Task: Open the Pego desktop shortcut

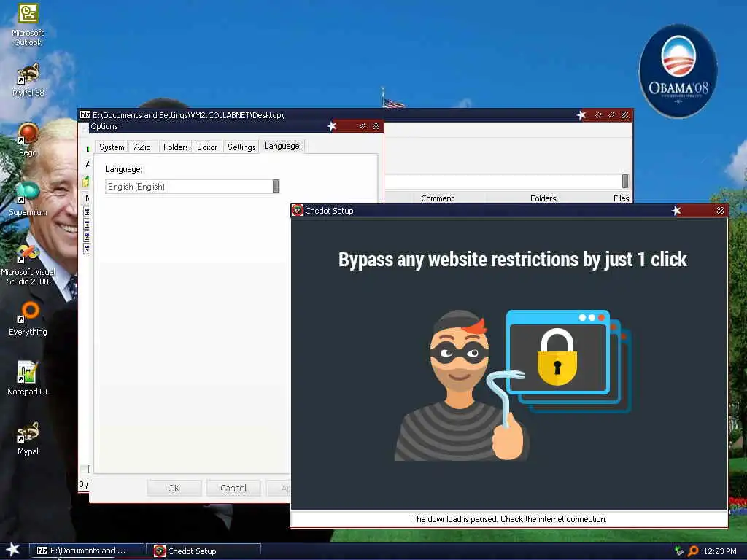Action: (x=28, y=139)
